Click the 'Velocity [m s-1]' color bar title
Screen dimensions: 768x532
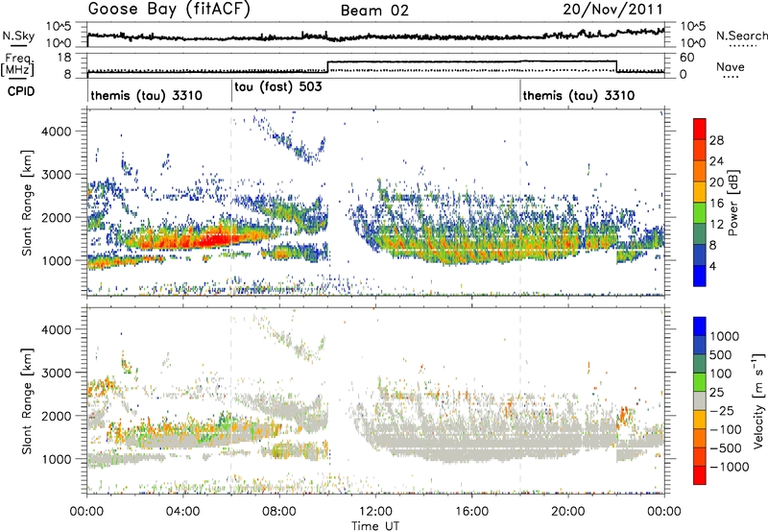click(x=758, y=400)
